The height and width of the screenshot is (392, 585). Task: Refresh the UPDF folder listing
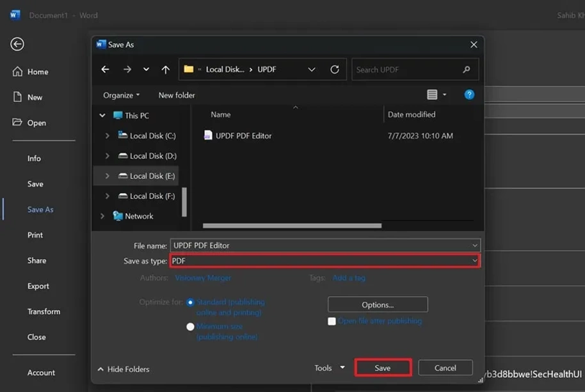pyautogui.click(x=335, y=69)
